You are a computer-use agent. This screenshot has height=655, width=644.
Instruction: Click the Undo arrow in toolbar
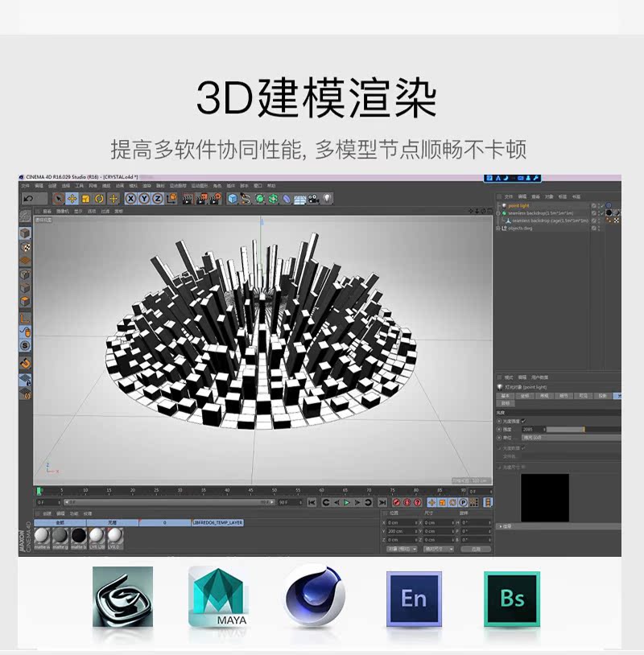28,199
